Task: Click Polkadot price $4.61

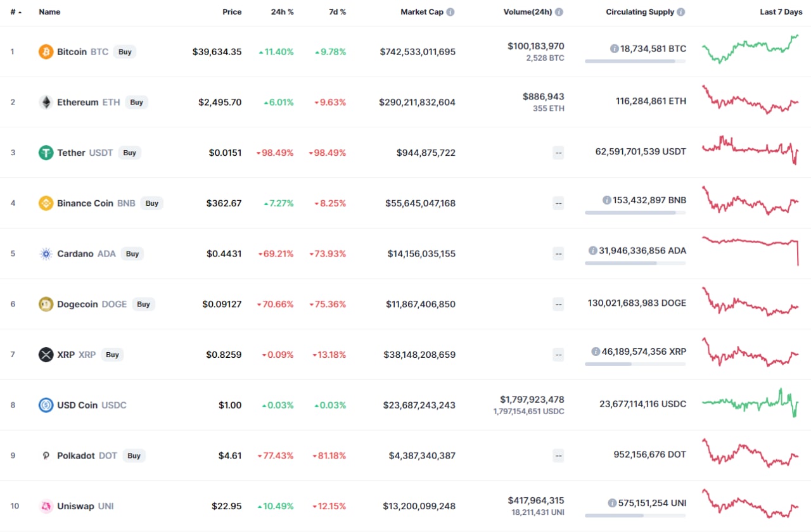Action: coord(229,455)
